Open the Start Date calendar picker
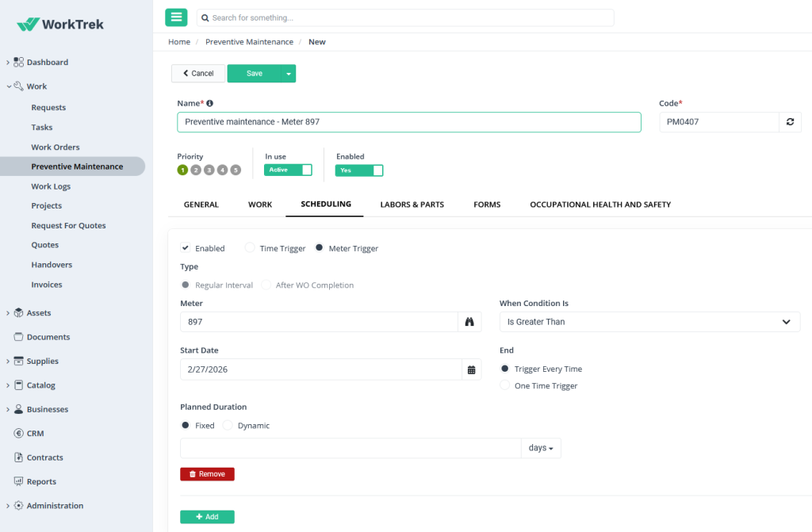 tap(471, 369)
